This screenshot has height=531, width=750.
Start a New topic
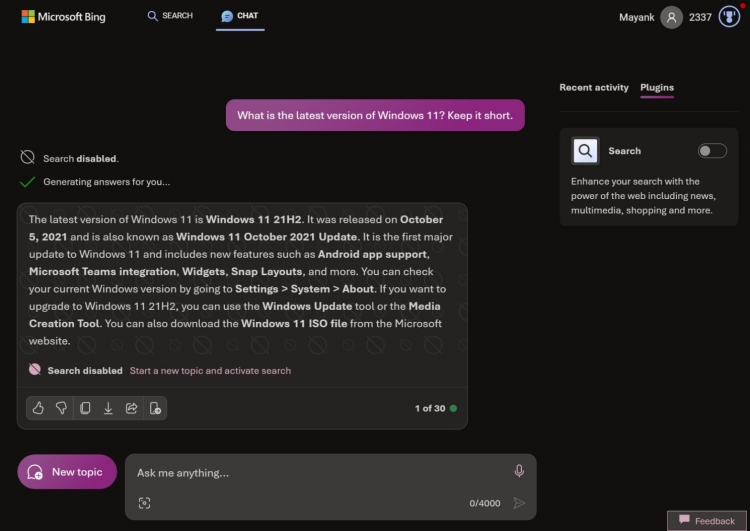(67, 472)
